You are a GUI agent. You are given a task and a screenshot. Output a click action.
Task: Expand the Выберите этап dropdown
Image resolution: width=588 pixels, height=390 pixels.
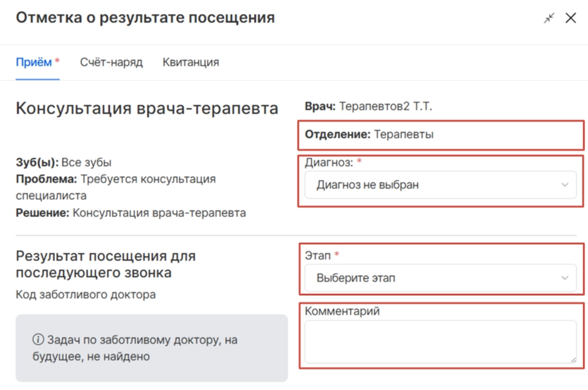(x=432, y=278)
